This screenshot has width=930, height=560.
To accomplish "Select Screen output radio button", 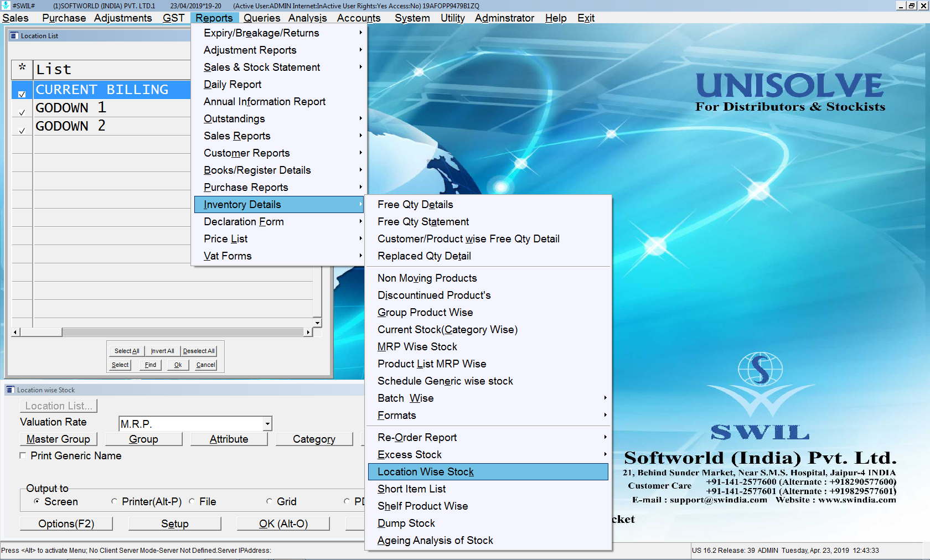I will pyautogui.click(x=37, y=501).
